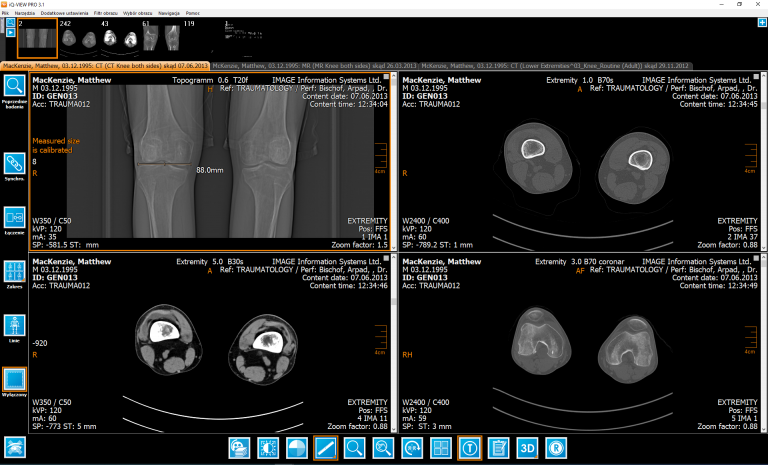768x465 pixels.
Task: Toggle the text overlay T icon
Action: tap(470, 448)
